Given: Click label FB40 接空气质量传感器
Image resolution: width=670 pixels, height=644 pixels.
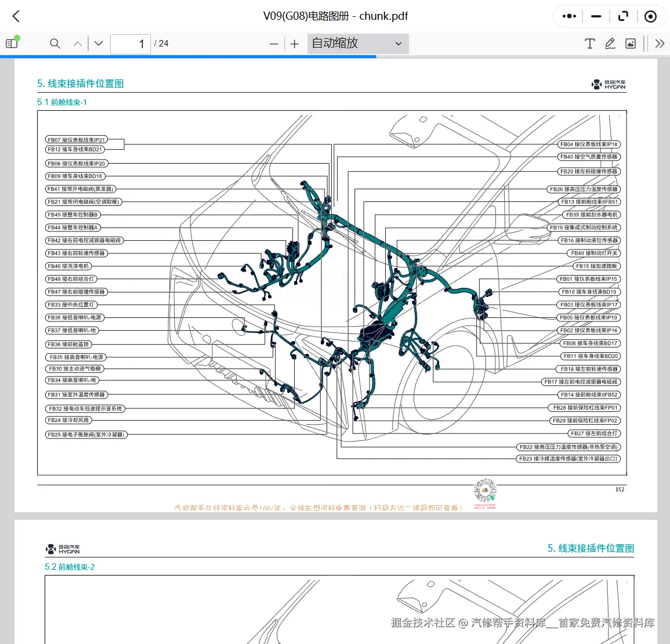Looking at the screenshot, I should click(589, 157).
